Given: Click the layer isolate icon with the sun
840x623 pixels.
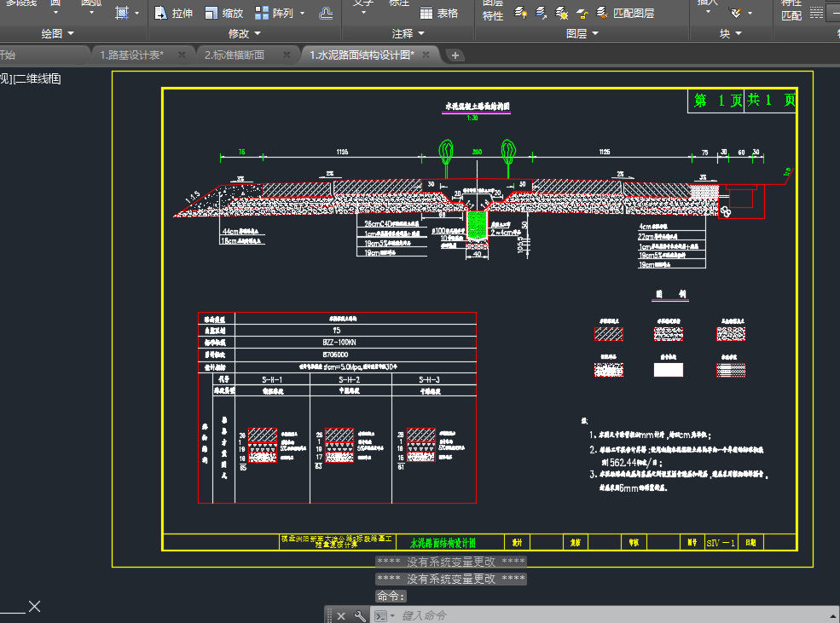Looking at the screenshot, I should tap(561, 12).
